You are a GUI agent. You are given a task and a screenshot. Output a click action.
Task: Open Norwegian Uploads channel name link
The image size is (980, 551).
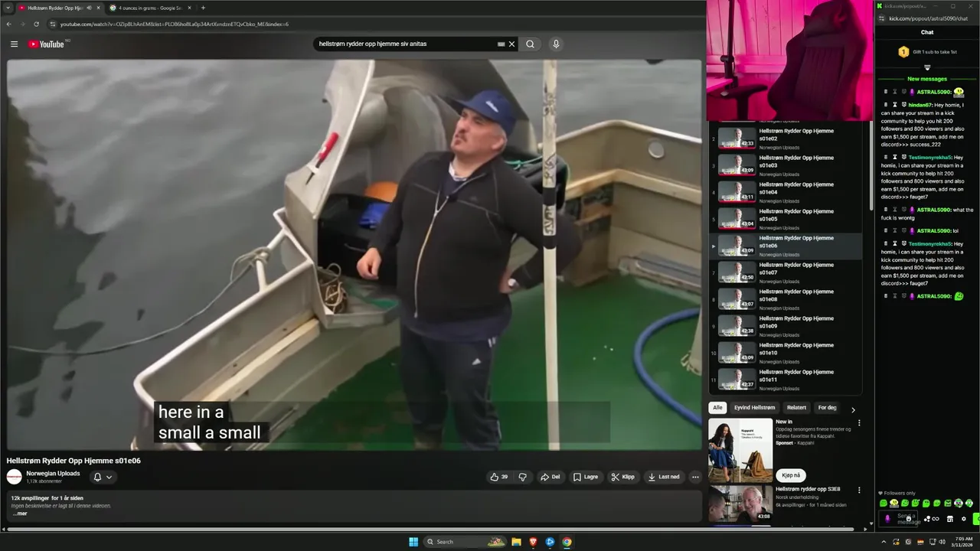point(53,473)
